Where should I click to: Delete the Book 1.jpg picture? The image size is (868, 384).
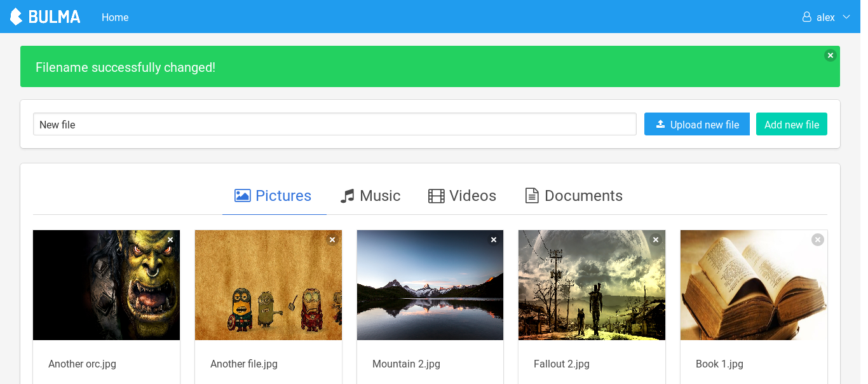818,240
